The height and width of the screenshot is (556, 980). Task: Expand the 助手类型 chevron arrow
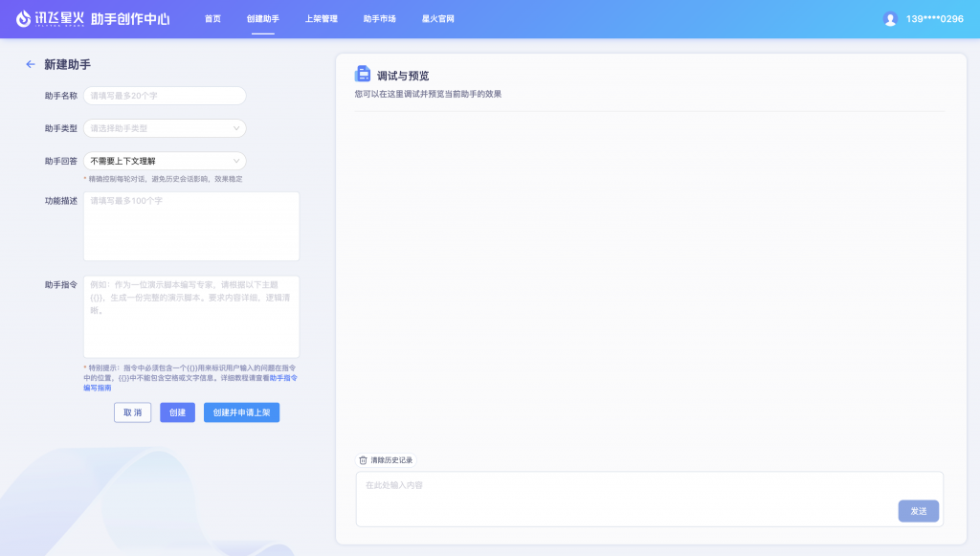(236, 127)
